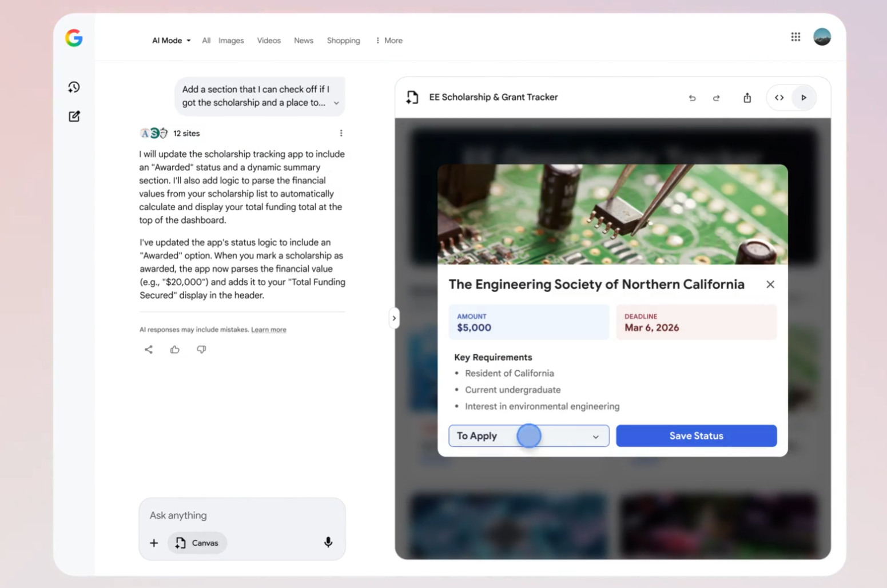Follow the Learn more link

pos(268,330)
